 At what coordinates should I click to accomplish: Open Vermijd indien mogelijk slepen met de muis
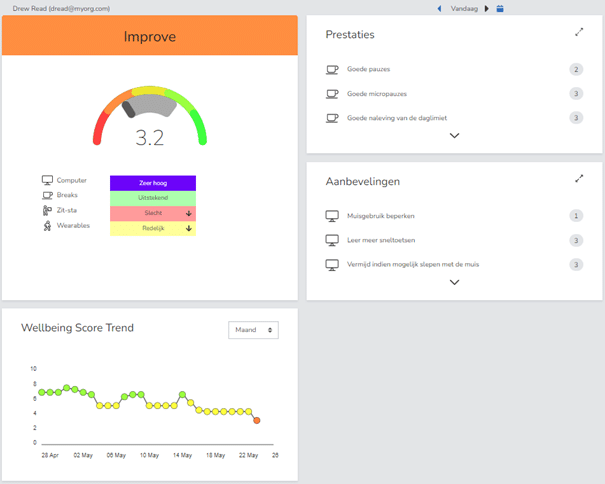454,265
